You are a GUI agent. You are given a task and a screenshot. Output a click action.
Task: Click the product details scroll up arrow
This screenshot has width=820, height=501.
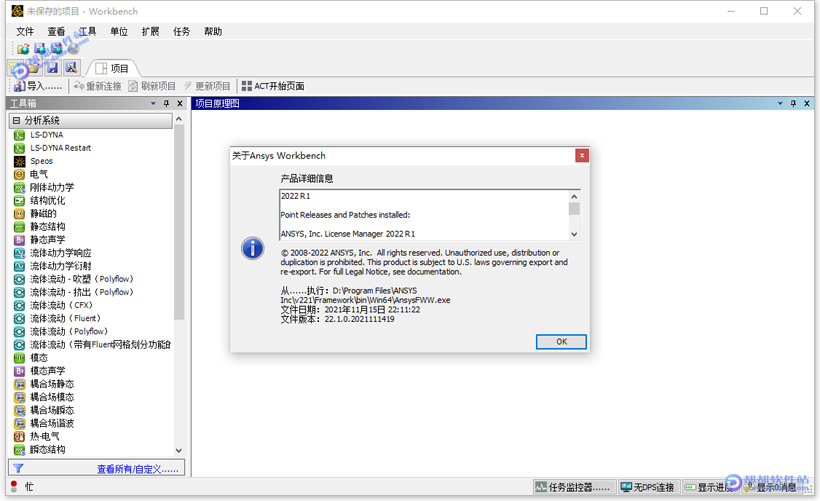(574, 197)
